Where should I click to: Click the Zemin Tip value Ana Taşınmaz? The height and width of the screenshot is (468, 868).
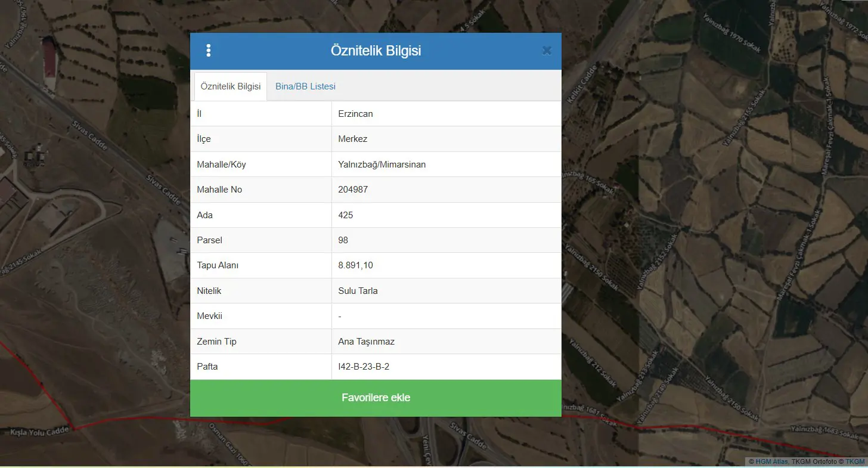[x=366, y=342]
